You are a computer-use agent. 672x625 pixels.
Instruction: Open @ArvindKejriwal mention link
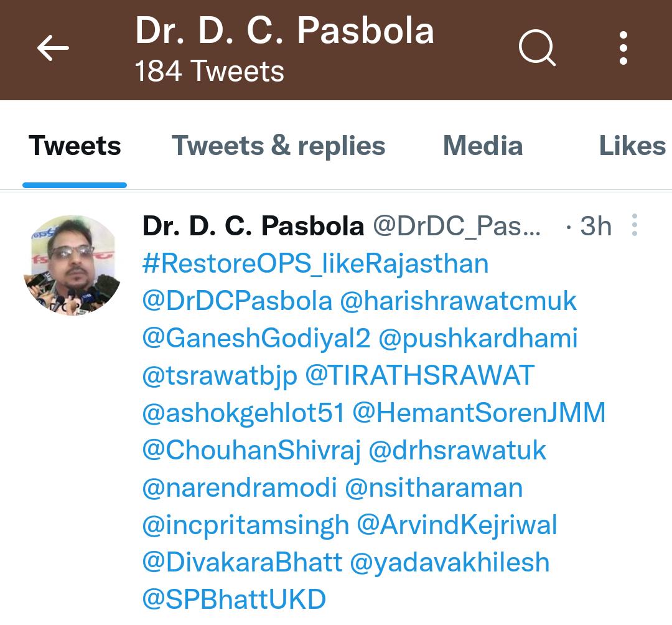[x=457, y=525]
